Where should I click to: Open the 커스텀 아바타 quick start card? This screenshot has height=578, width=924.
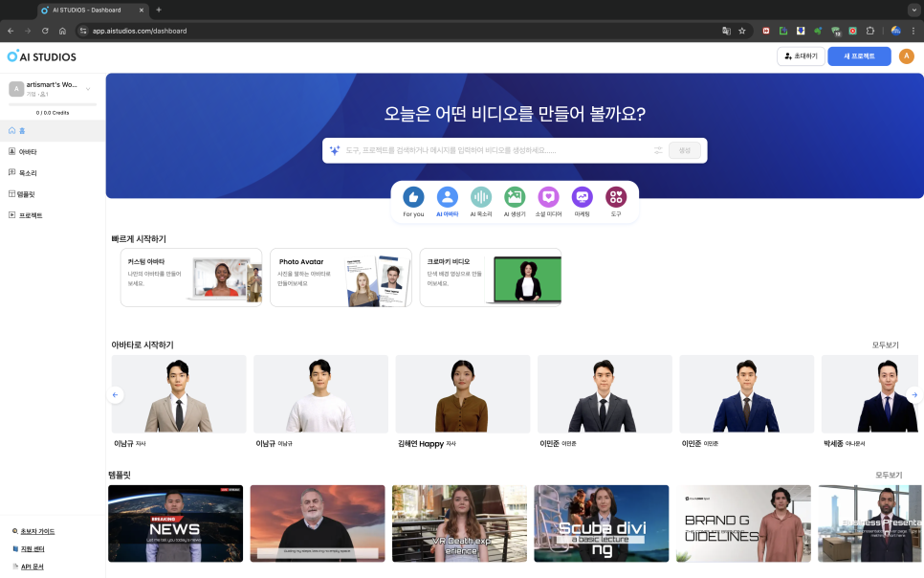[x=191, y=278]
